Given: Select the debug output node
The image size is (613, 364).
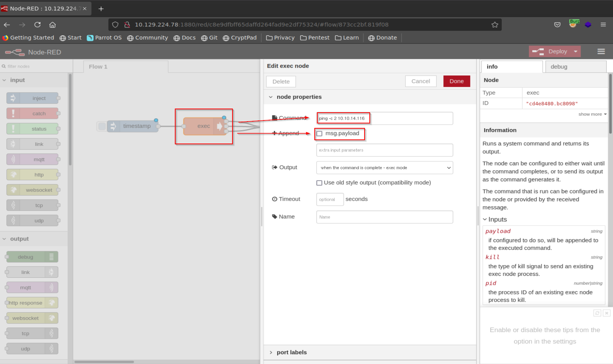Looking at the screenshot, I should (32, 257).
